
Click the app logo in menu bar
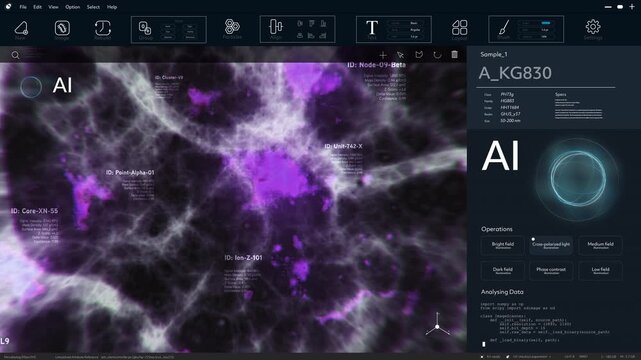[8, 7]
